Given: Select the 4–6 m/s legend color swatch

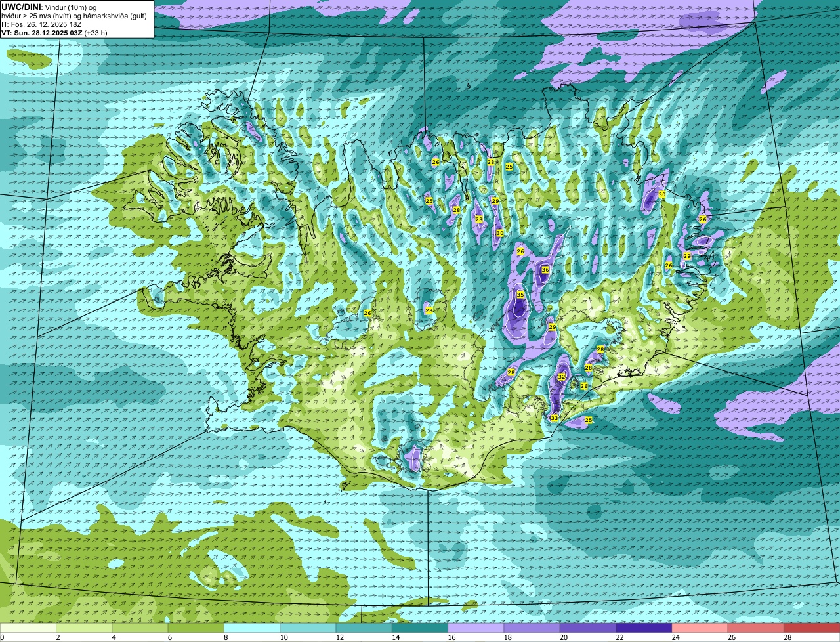Looking at the screenshot, I should pyautogui.click(x=140, y=628).
